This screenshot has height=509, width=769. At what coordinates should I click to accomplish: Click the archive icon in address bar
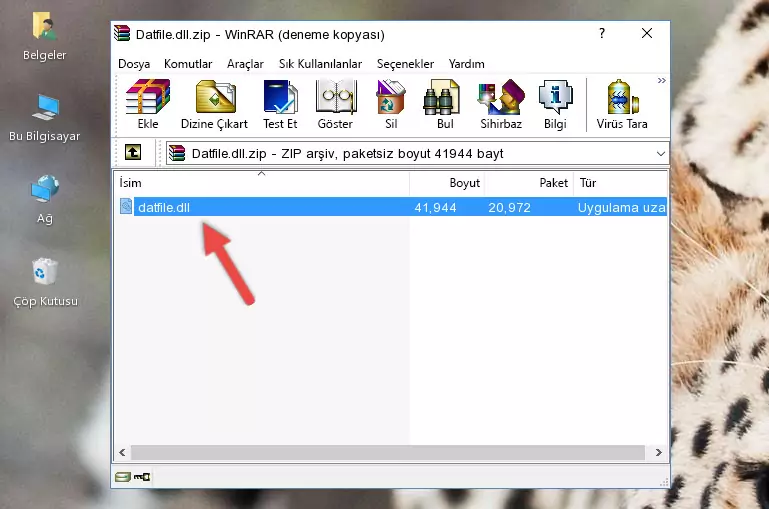[177, 153]
